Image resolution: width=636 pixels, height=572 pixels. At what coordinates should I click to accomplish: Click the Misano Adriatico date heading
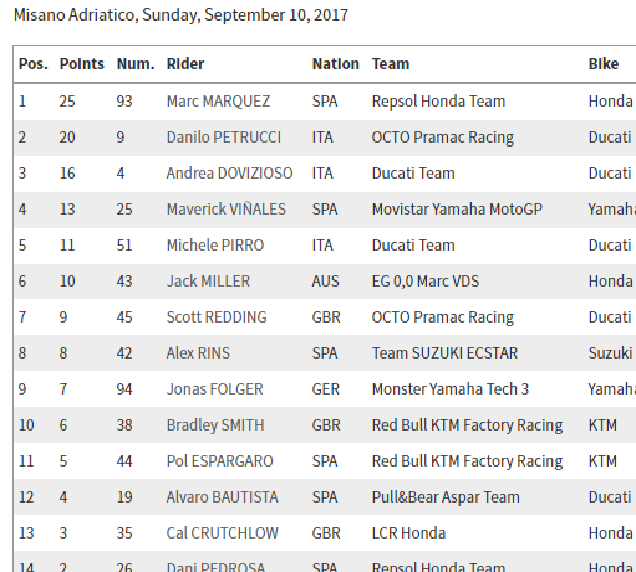tap(181, 16)
